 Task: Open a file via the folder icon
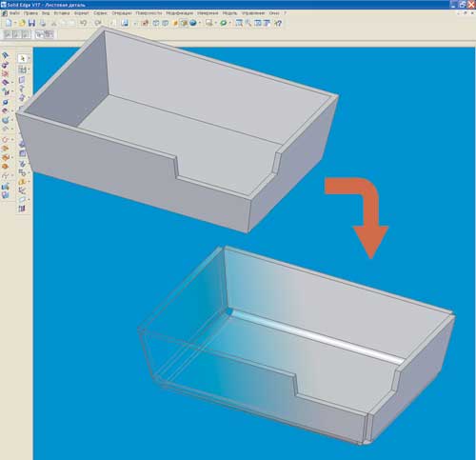coord(22,23)
